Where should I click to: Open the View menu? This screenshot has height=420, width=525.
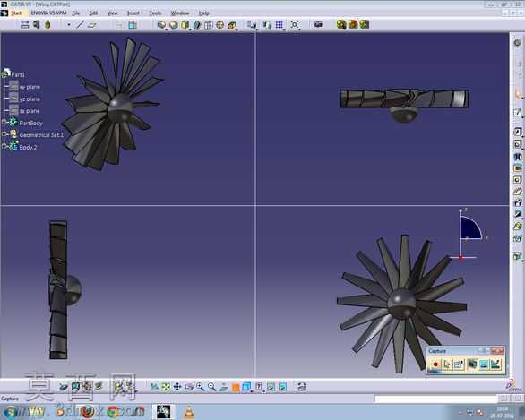tap(112, 13)
